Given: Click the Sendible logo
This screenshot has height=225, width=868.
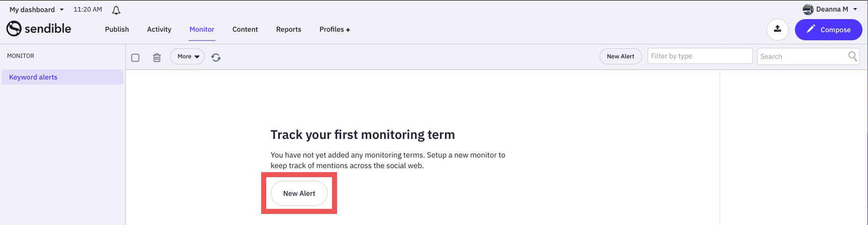Looking at the screenshot, I should click(39, 29).
